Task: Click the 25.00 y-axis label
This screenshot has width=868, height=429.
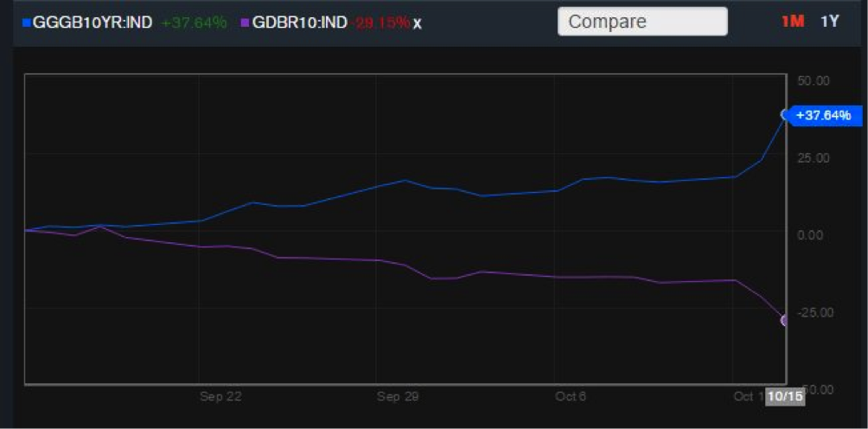Action: point(814,157)
